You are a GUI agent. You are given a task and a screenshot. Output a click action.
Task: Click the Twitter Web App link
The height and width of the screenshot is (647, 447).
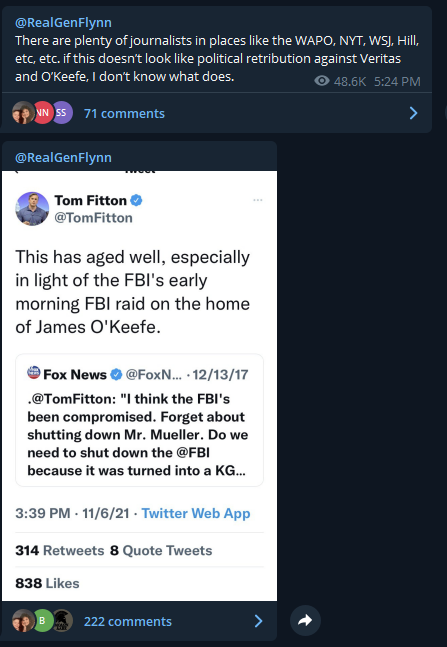pyautogui.click(x=196, y=513)
